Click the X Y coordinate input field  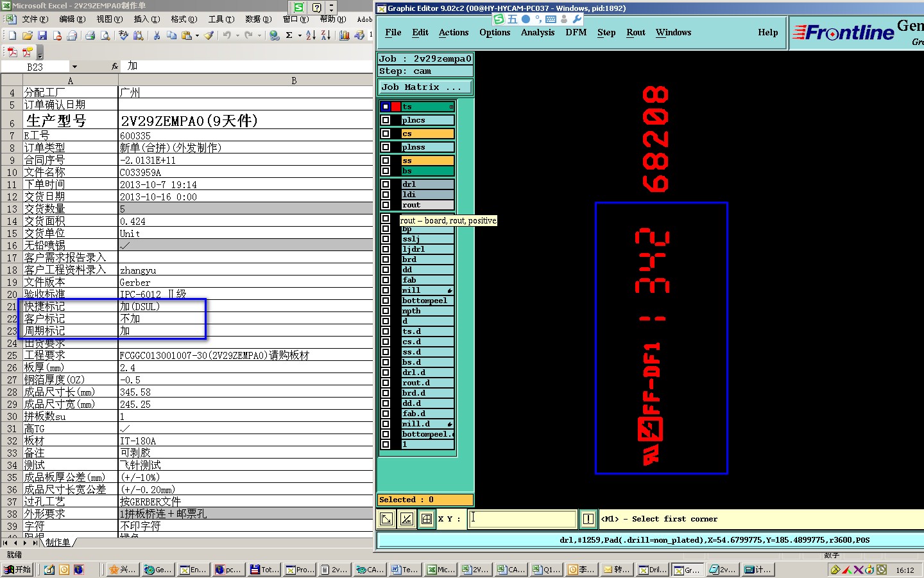click(x=522, y=519)
